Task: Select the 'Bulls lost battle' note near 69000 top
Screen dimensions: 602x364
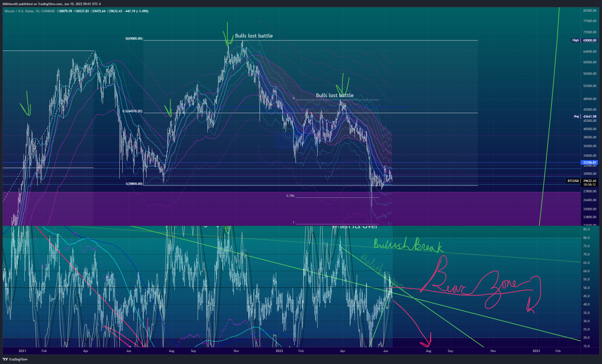Action: point(254,36)
